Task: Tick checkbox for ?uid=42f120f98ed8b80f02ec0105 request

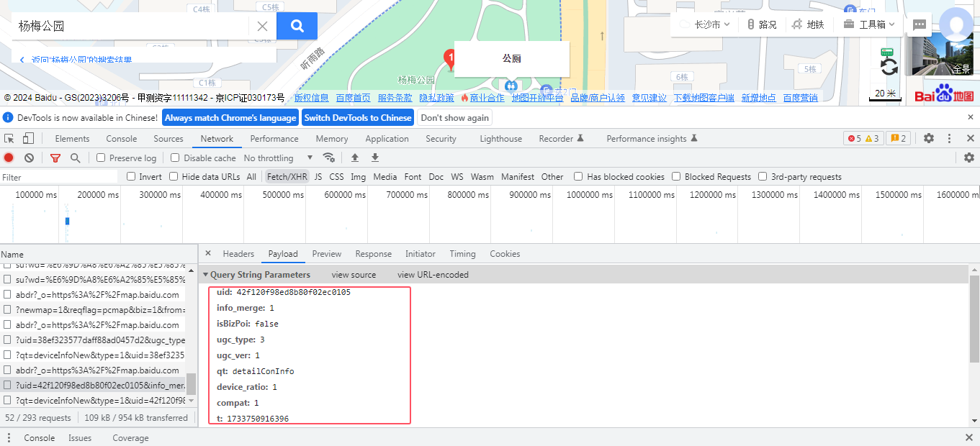Action: pos(7,386)
